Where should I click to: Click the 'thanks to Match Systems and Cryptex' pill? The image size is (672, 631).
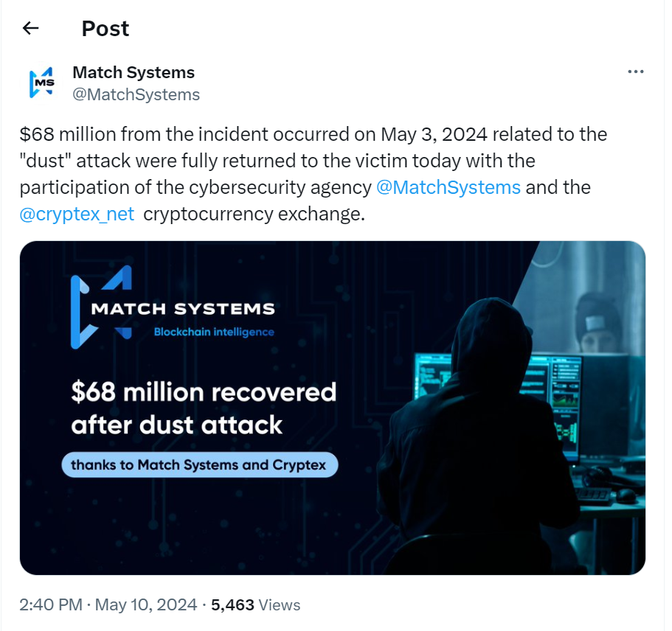point(199,465)
